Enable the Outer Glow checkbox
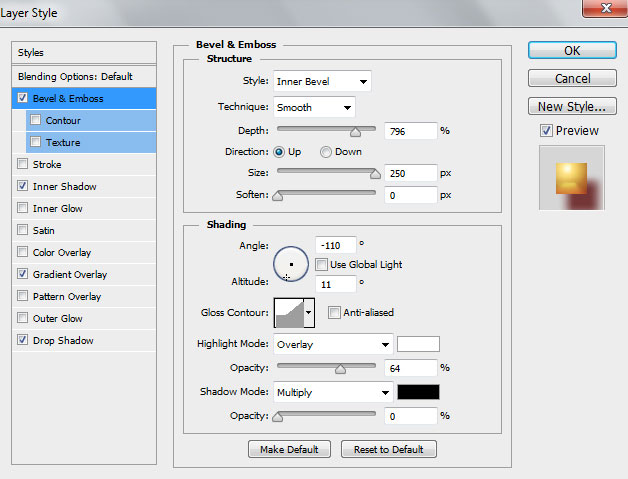This screenshot has height=479, width=628. click(22, 318)
